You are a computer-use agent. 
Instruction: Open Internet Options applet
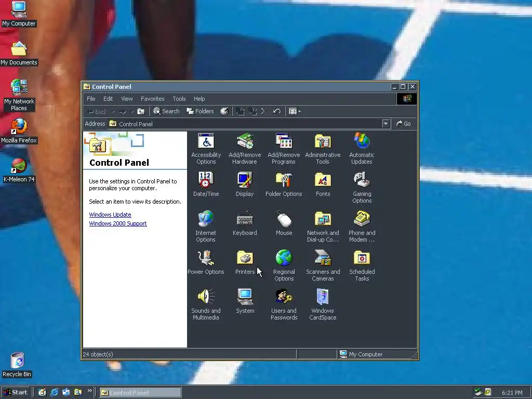click(206, 227)
